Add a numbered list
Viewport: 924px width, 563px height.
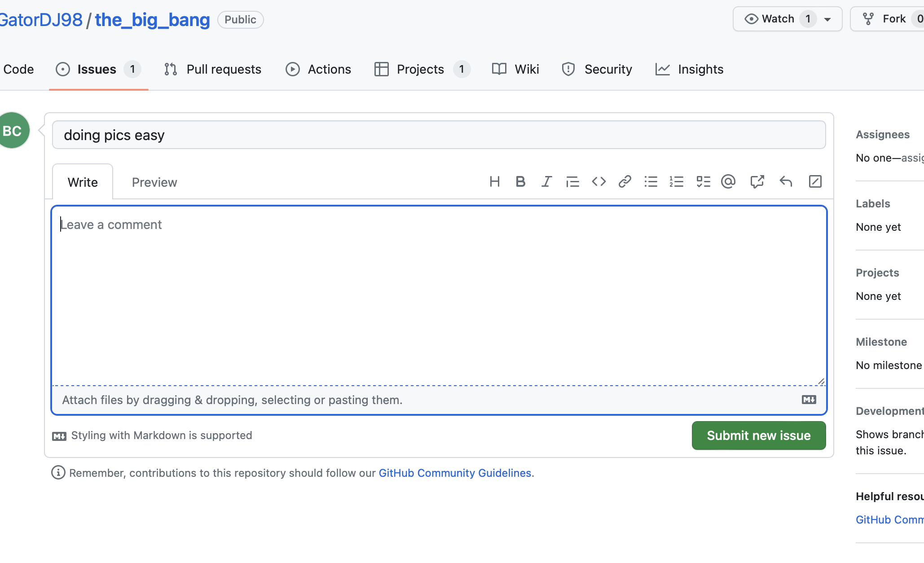pos(677,181)
